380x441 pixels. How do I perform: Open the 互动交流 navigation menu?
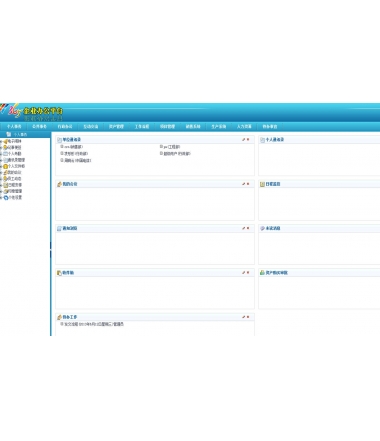pos(91,127)
